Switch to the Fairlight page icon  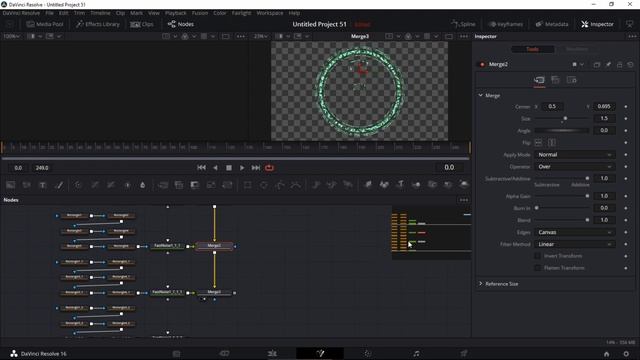[x=416, y=353]
